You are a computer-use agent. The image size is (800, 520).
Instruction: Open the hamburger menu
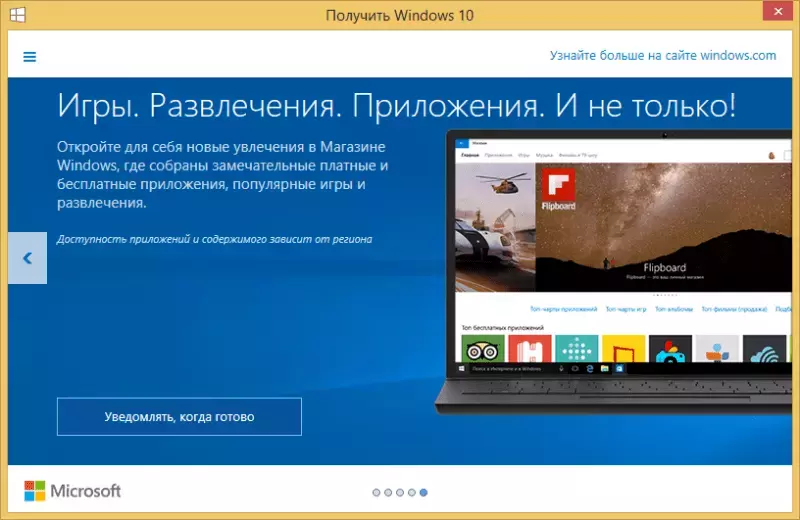[x=30, y=57]
